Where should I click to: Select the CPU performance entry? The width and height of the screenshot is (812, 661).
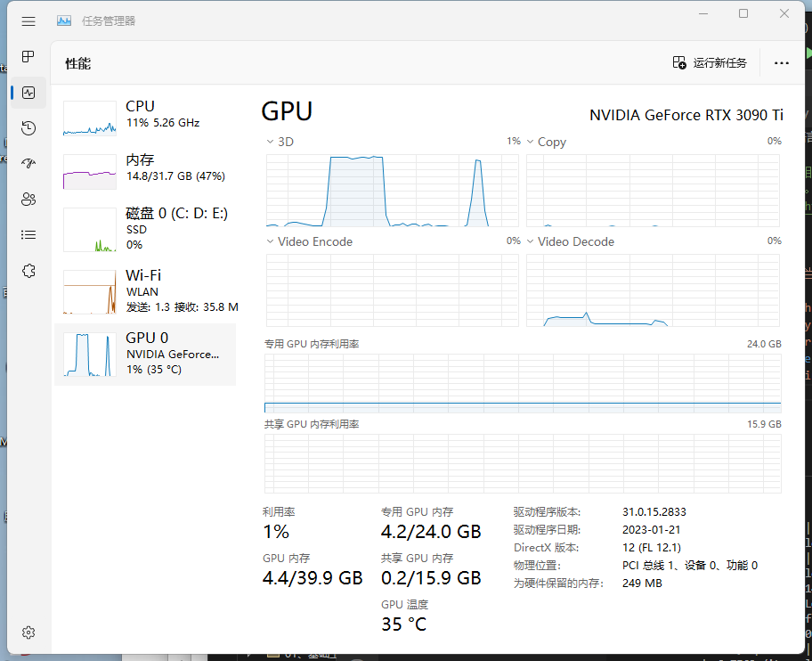point(145,118)
